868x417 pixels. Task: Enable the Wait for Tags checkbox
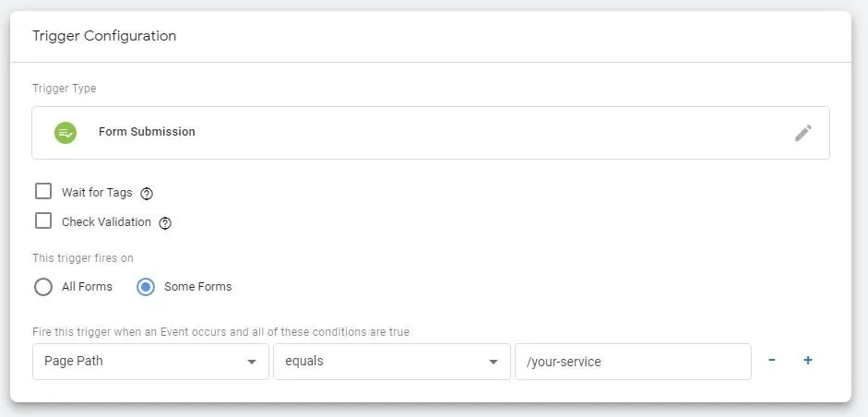coord(43,192)
